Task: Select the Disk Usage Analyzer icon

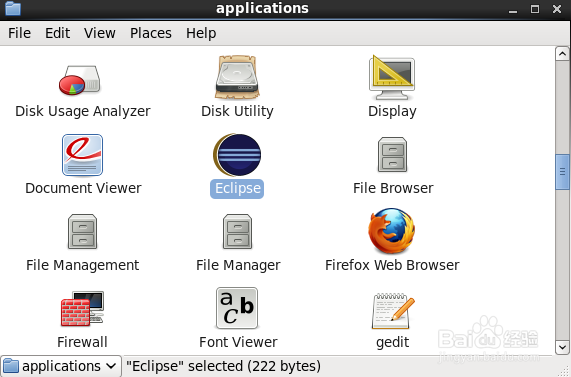Action: click(79, 80)
